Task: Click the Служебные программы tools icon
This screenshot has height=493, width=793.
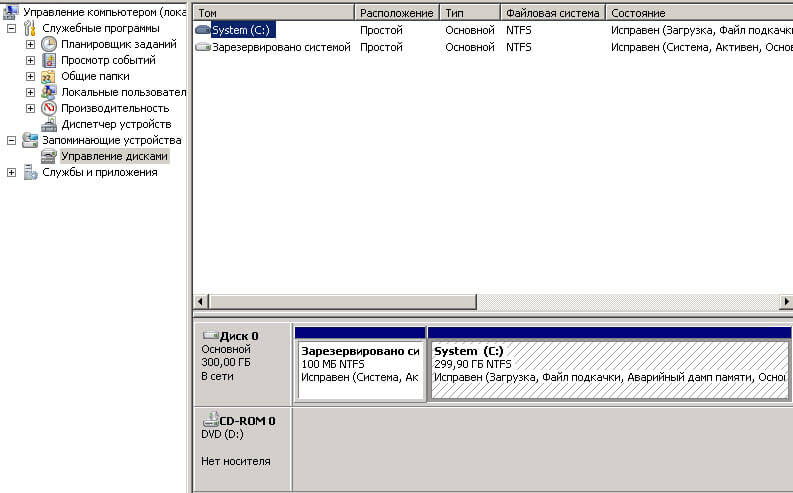Action: point(30,28)
